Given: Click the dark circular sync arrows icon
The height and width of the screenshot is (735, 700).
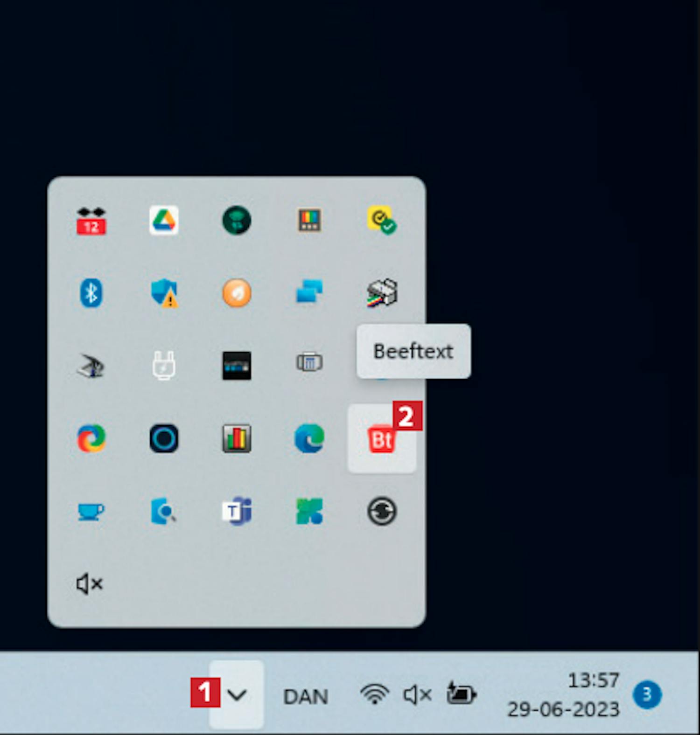Looking at the screenshot, I should (382, 511).
